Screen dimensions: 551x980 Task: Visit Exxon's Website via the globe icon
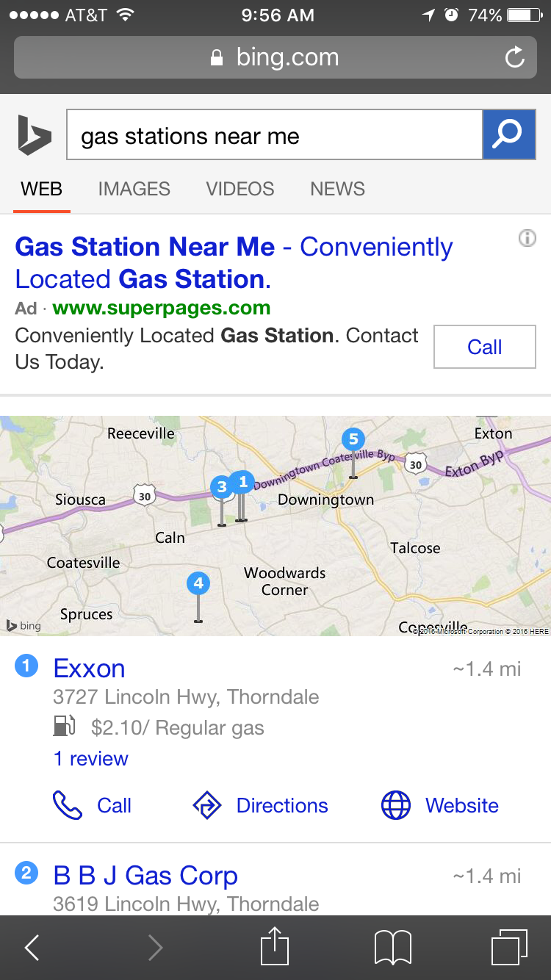(395, 805)
